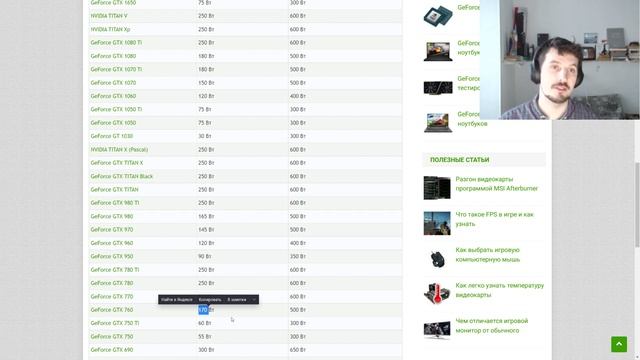Open 'Как легко узнать температуру видеокарты' link
640x360 pixels.
500,290
